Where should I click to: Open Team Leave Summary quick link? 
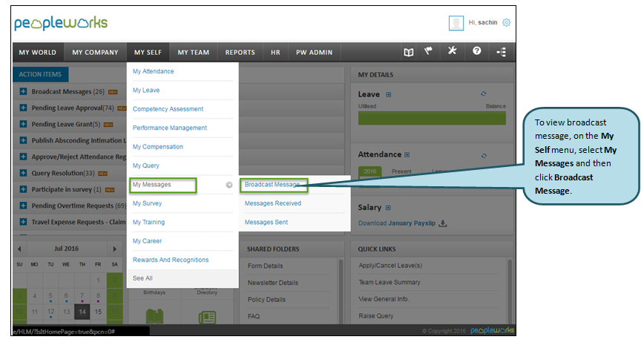pyautogui.click(x=390, y=283)
